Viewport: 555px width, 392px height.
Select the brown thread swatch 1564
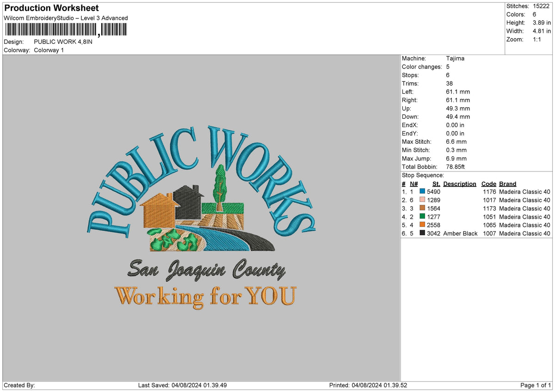[x=421, y=208]
